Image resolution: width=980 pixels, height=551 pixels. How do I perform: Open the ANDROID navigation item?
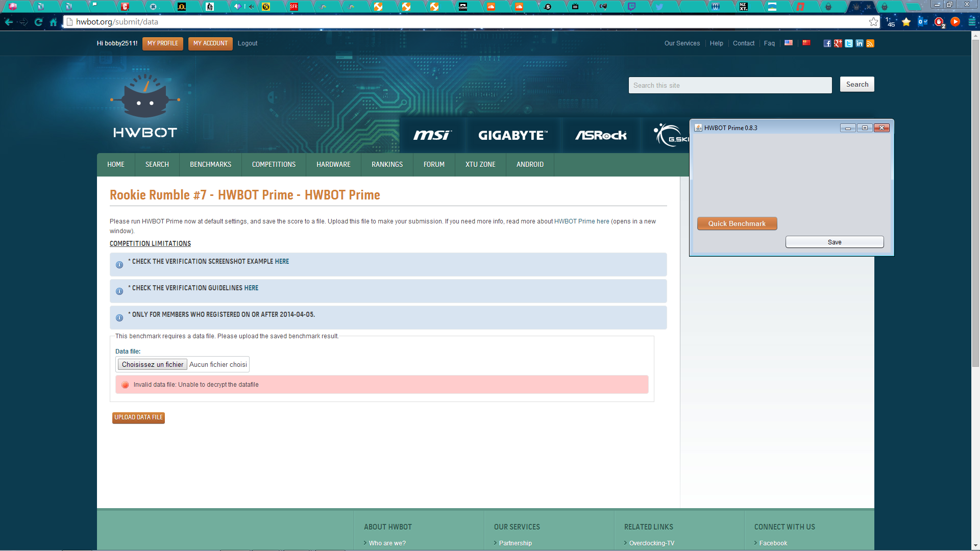(530, 164)
